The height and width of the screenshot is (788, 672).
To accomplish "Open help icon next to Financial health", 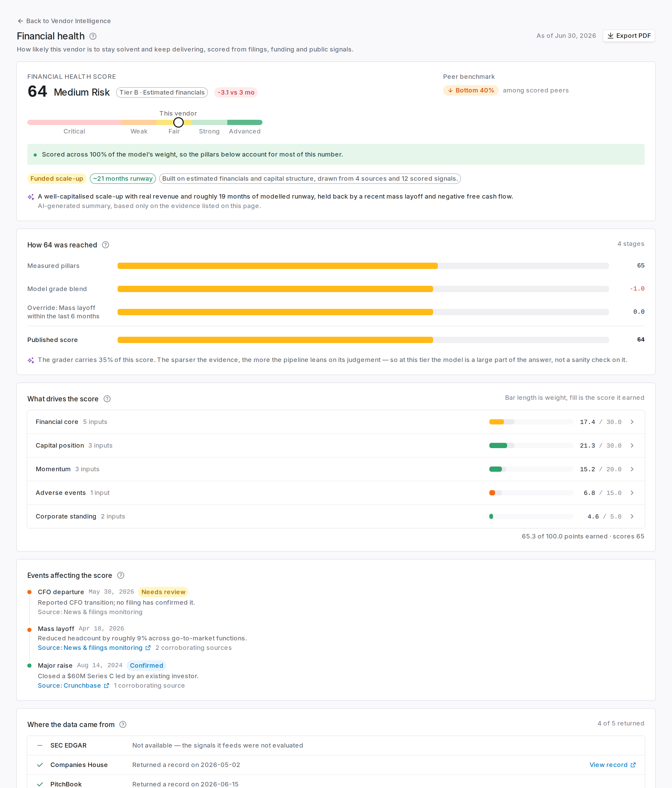I will [x=93, y=36].
